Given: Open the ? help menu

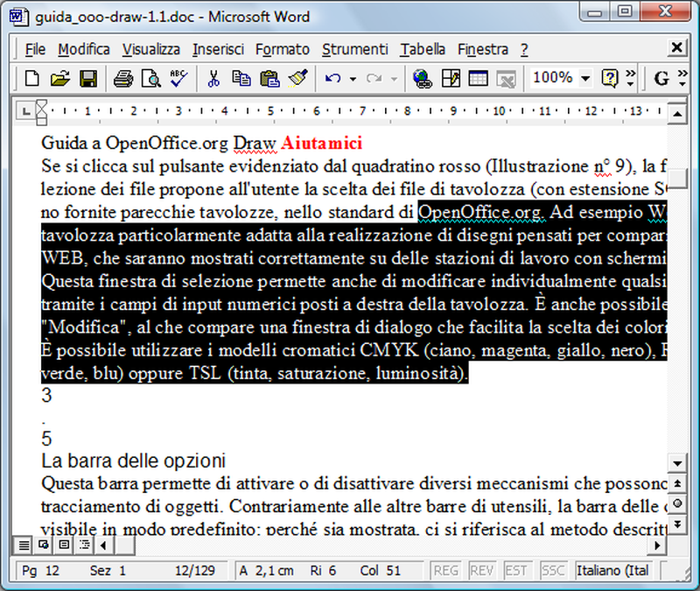Looking at the screenshot, I should (x=524, y=49).
